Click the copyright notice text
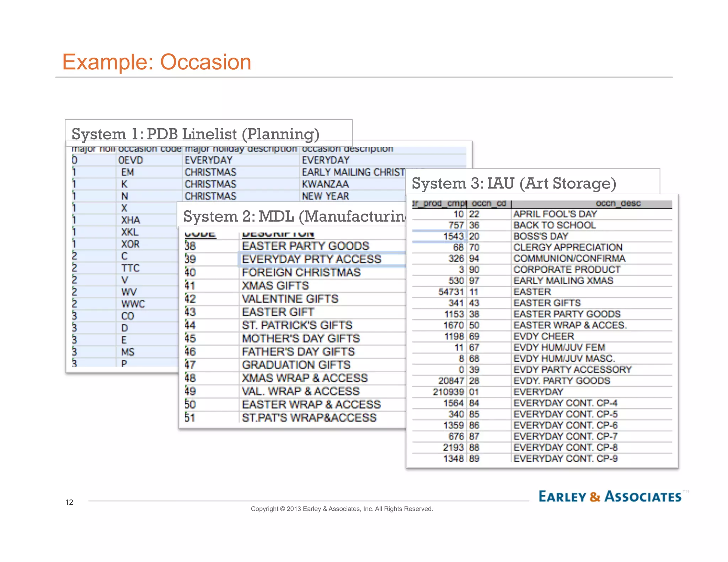The image size is (728, 562). coord(342,509)
